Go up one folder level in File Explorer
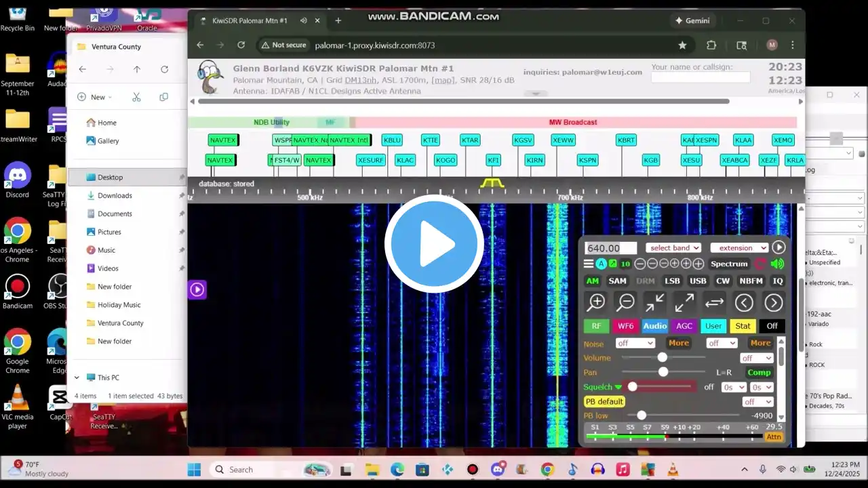Image resolution: width=868 pixels, height=488 pixels. pyautogui.click(x=137, y=69)
